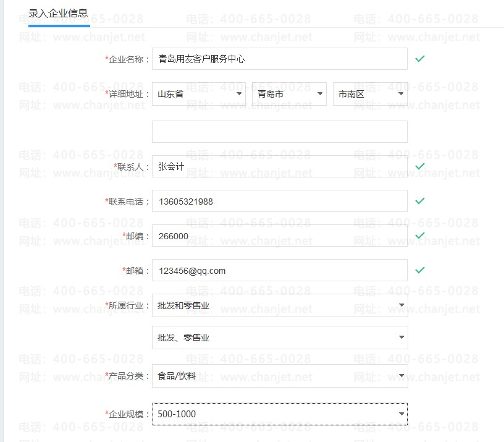504x442 pixels.
Task: Click the green checkmark beside postal code
Action: pyautogui.click(x=420, y=236)
